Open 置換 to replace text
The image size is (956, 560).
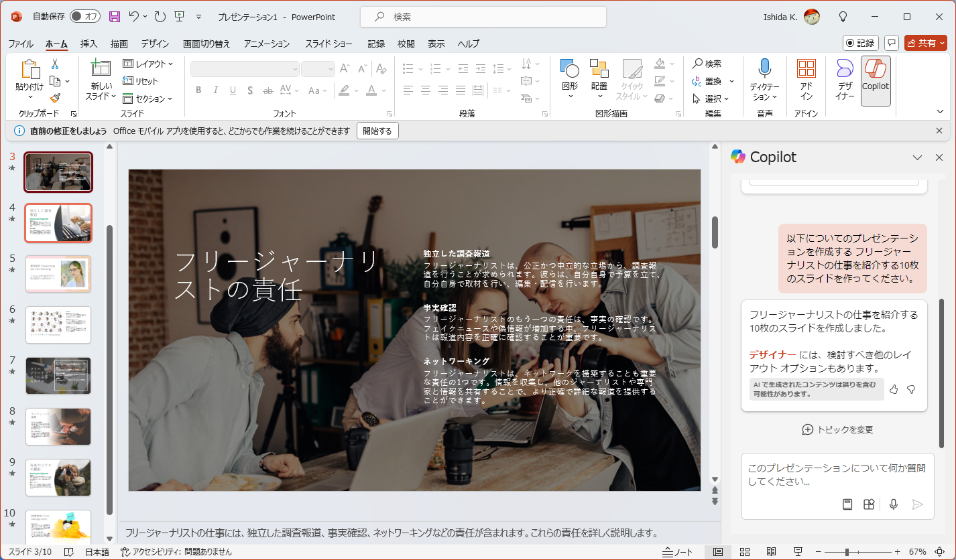click(x=713, y=81)
